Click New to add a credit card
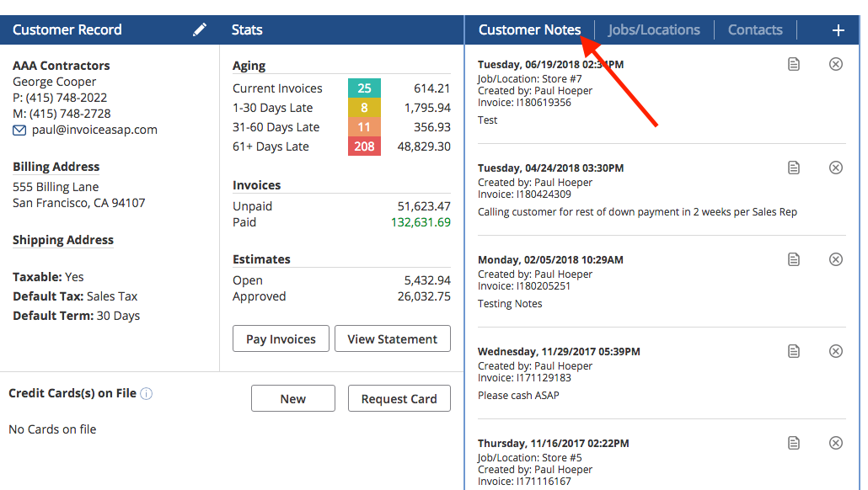Image resolution: width=868 pixels, height=490 pixels. (292, 398)
